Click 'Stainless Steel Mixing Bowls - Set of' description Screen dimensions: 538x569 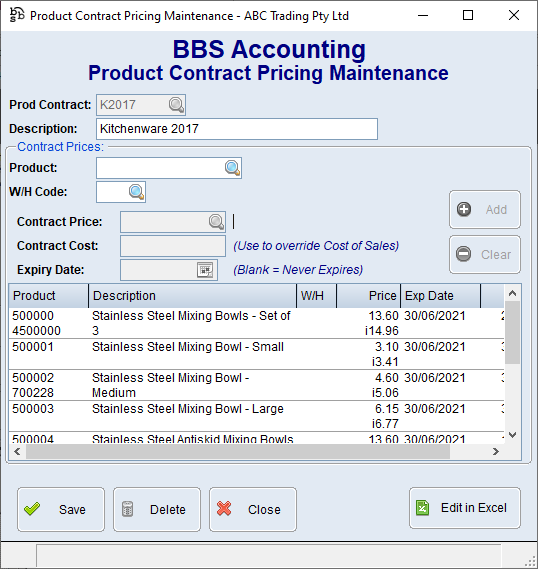coord(191,316)
